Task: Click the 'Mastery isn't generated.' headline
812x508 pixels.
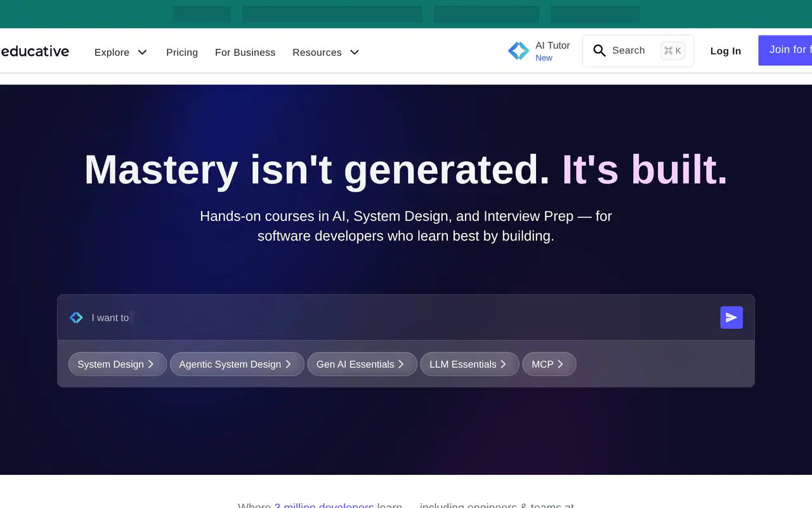Action: [317, 170]
